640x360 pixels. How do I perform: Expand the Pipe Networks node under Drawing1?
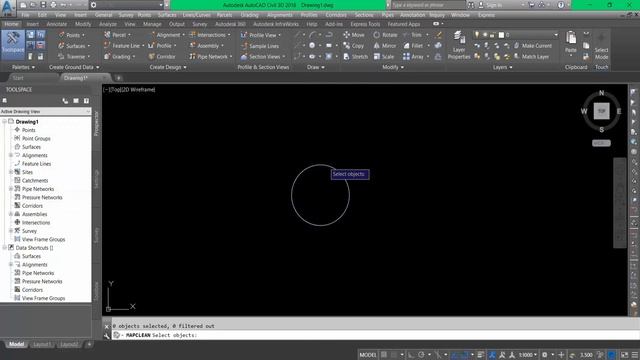11,189
